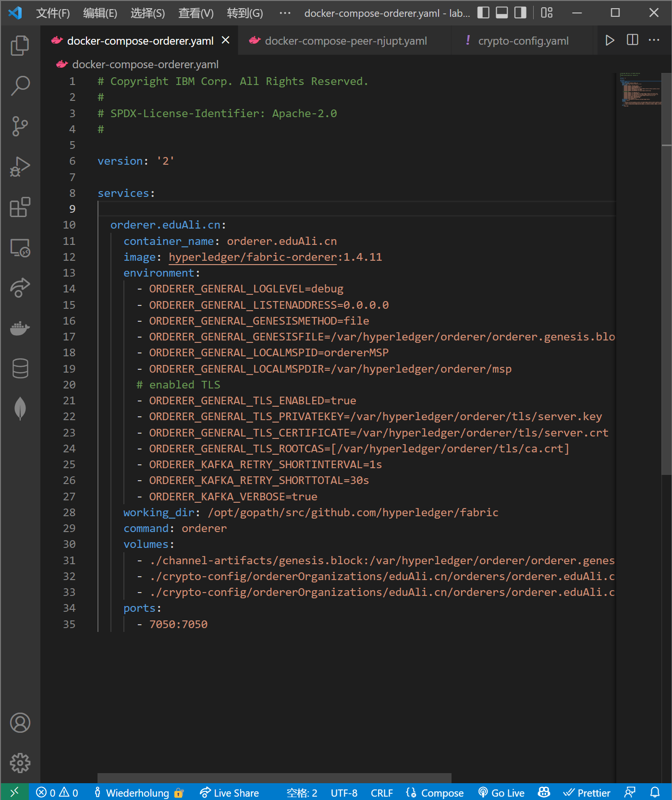The image size is (672, 800).
Task: Show errors and warnings in status bar
Action: coord(57,792)
